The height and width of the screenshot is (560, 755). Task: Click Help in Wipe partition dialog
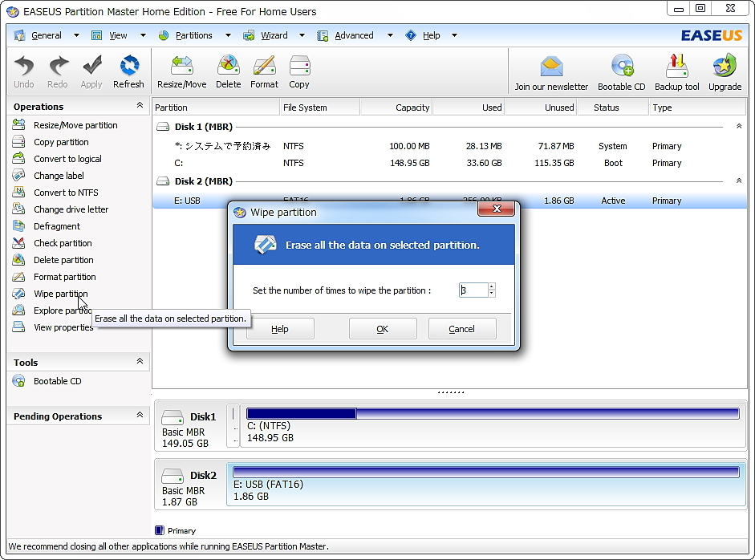pos(280,329)
